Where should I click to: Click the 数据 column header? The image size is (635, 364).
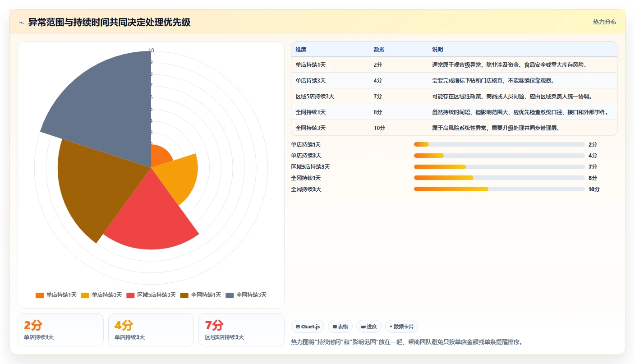379,50
